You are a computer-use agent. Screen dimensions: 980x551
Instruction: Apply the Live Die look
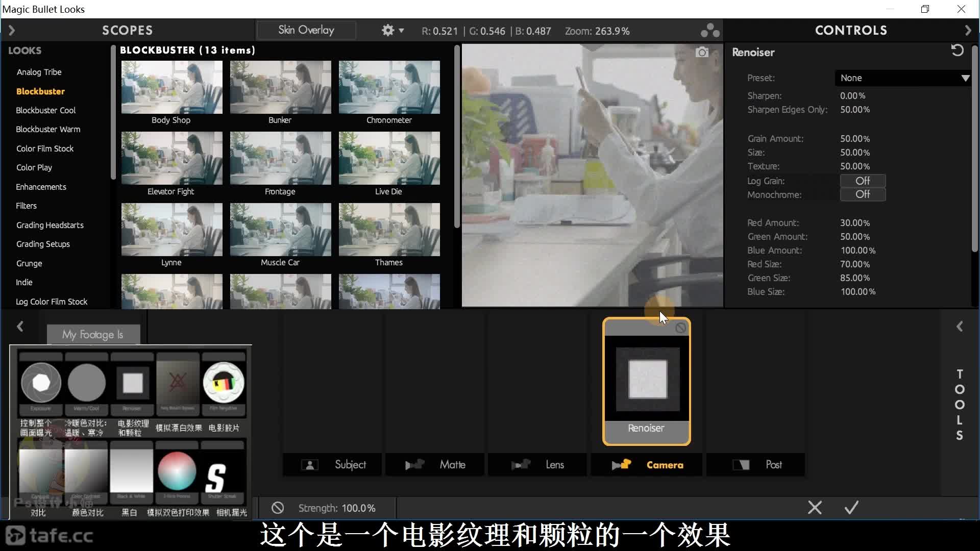click(x=389, y=158)
